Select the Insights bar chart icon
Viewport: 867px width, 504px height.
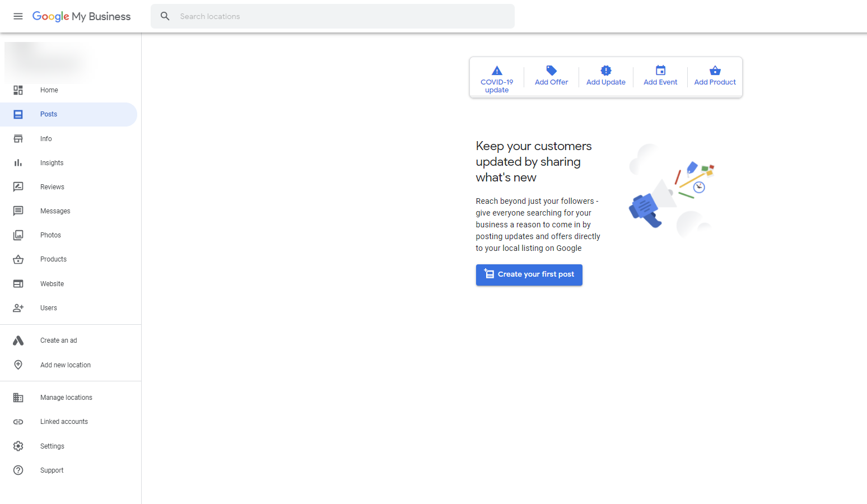point(18,162)
